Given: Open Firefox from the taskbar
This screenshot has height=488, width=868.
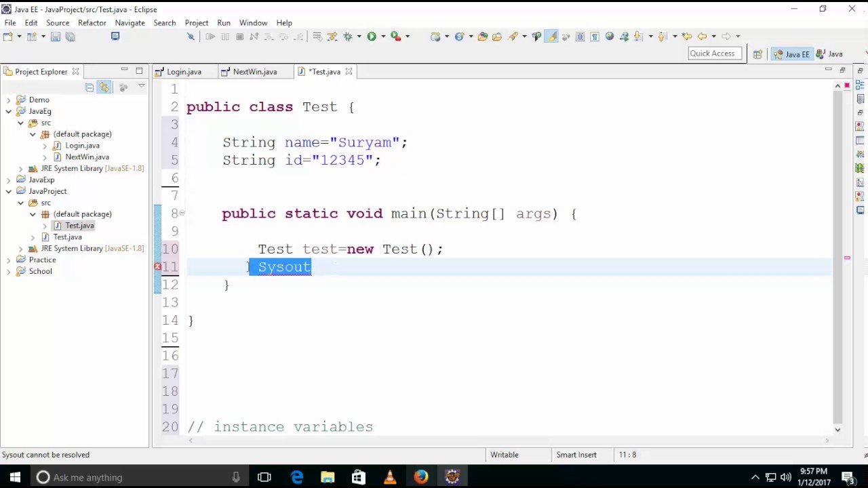Looking at the screenshot, I should point(421,477).
